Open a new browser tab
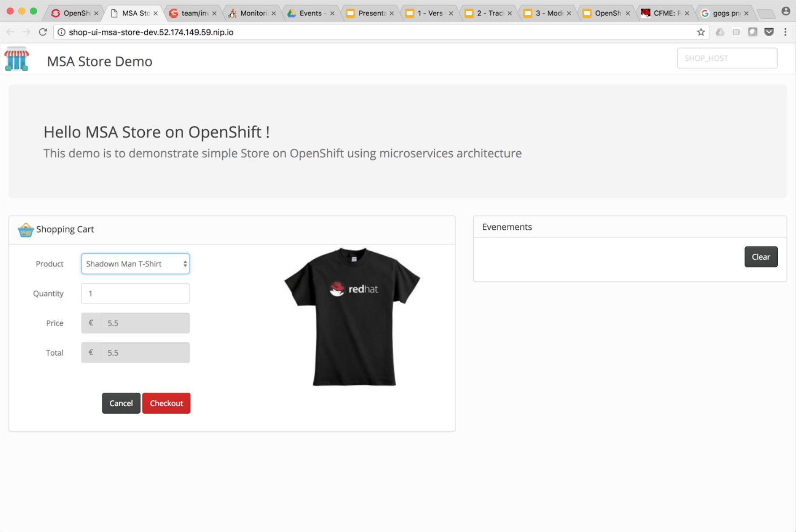This screenshot has width=796, height=532. click(766, 14)
